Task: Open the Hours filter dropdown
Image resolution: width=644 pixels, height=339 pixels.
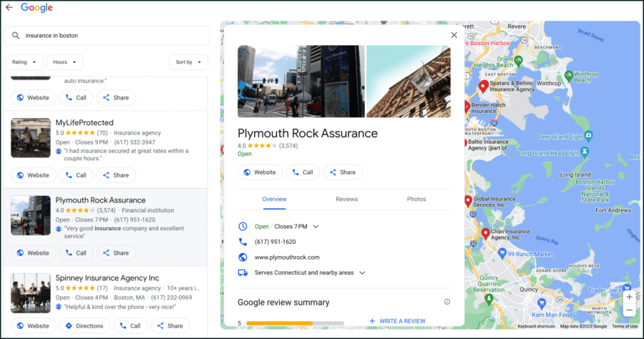Action: [65, 62]
